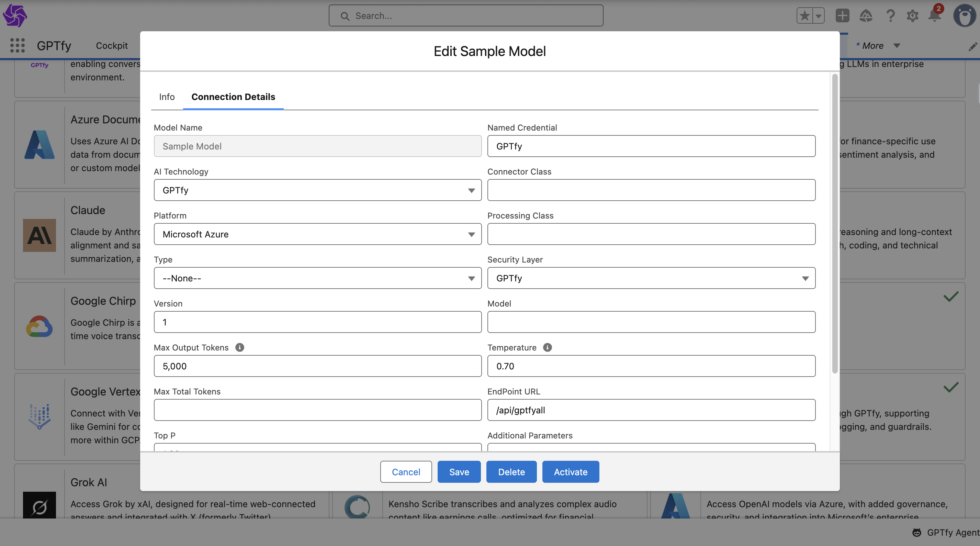Open the Platform dropdown showing Microsoft Azure
Image resolution: width=980 pixels, height=546 pixels.
(317, 234)
